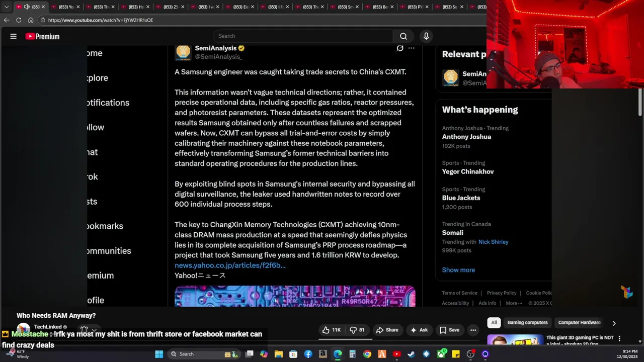644x362 pixels.
Task: Click the page vertical scrollbar
Action: click(640, 103)
